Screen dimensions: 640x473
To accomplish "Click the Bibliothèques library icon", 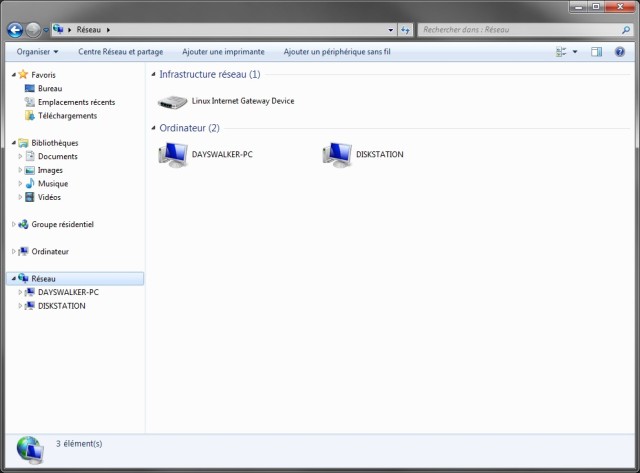I will point(23,143).
